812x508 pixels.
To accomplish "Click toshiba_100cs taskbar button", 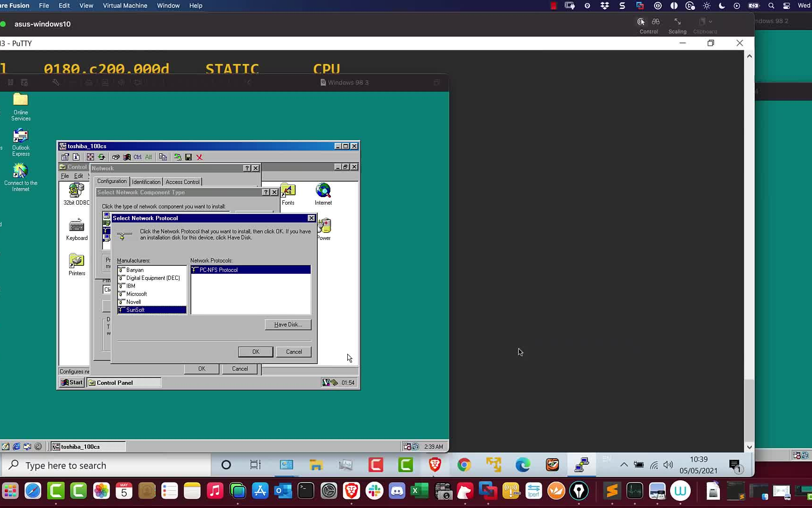I will click(x=88, y=446).
